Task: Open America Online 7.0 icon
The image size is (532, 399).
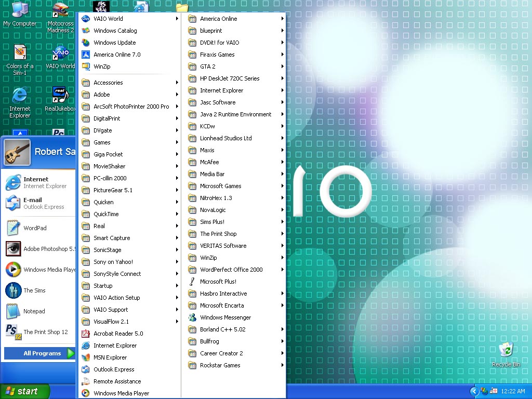Action: point(86,55)
